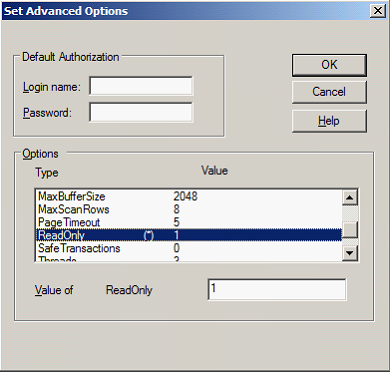Click the Login name label

pos(52,87)
